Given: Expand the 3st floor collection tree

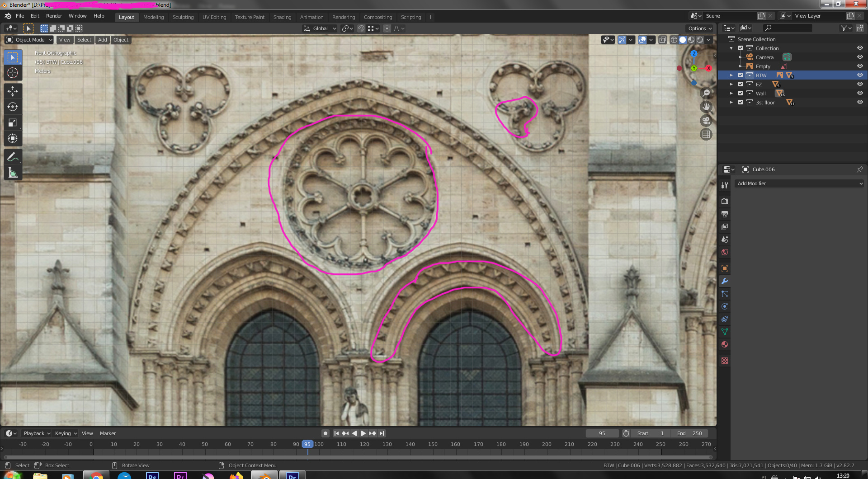Looking at the screenshot, I should [731, 102].
